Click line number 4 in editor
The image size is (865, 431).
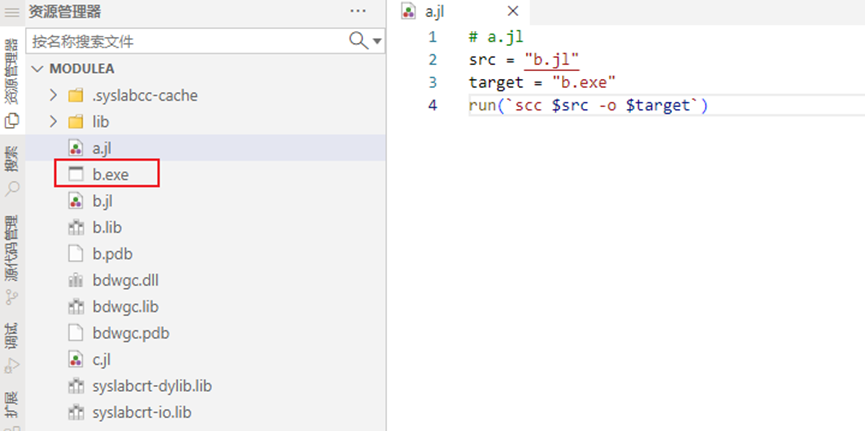click(x=432, y=105)
